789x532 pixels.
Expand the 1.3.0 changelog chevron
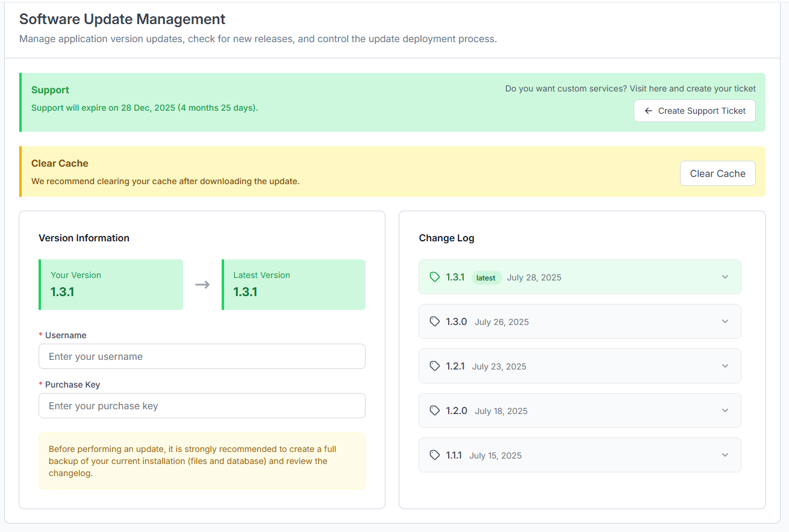(x=725, y=321)
